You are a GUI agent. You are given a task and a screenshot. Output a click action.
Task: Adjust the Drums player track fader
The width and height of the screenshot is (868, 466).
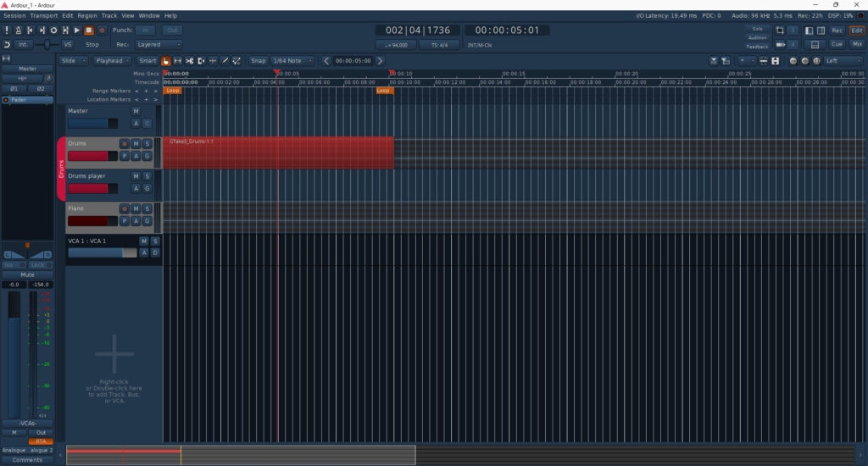(x=88, y=188)
